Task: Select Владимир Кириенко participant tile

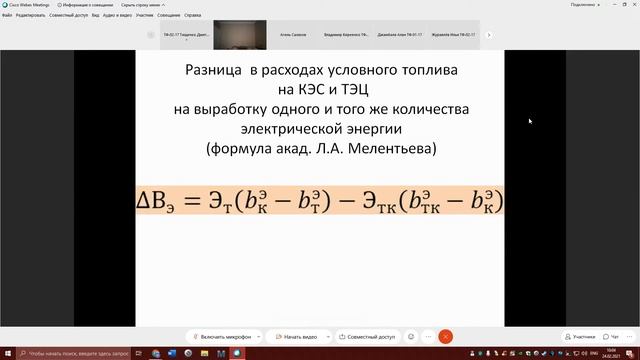Action: coord(346,35)
